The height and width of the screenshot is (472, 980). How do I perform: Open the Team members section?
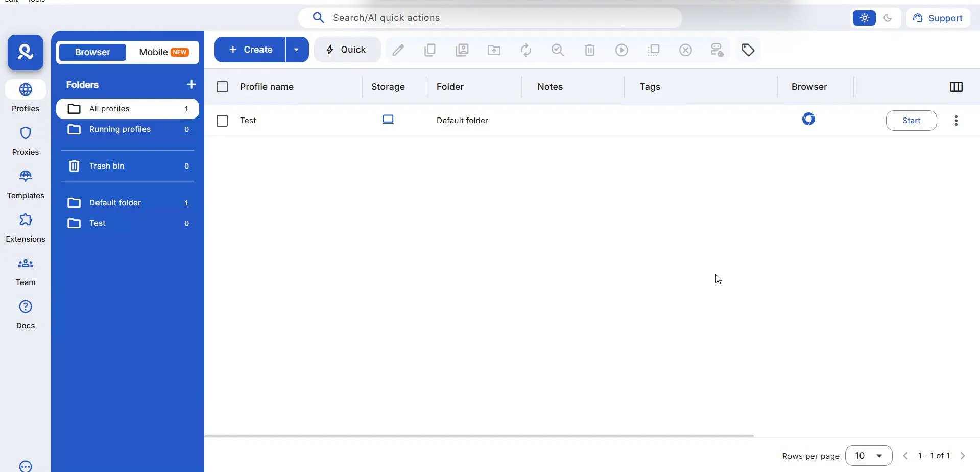click(x=26, y=271)
